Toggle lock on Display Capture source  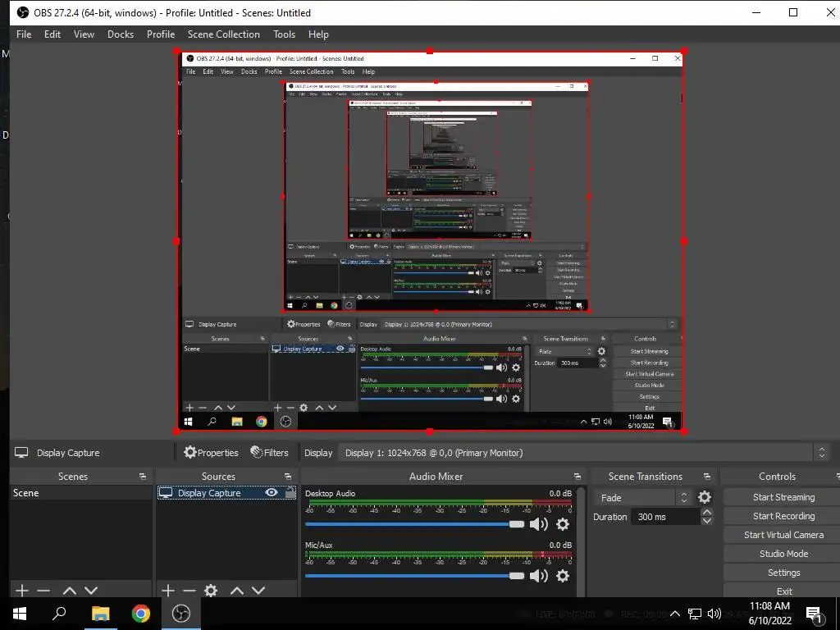point(290,492)
